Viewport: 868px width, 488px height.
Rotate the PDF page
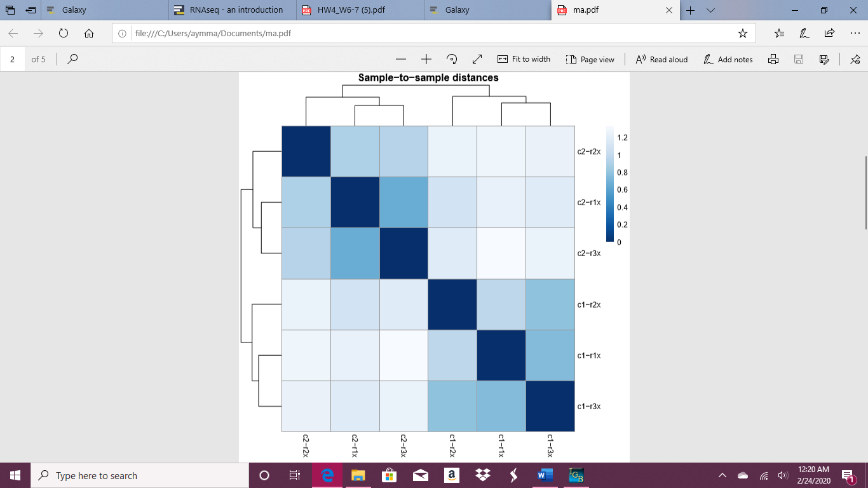(x=451, y=59)
